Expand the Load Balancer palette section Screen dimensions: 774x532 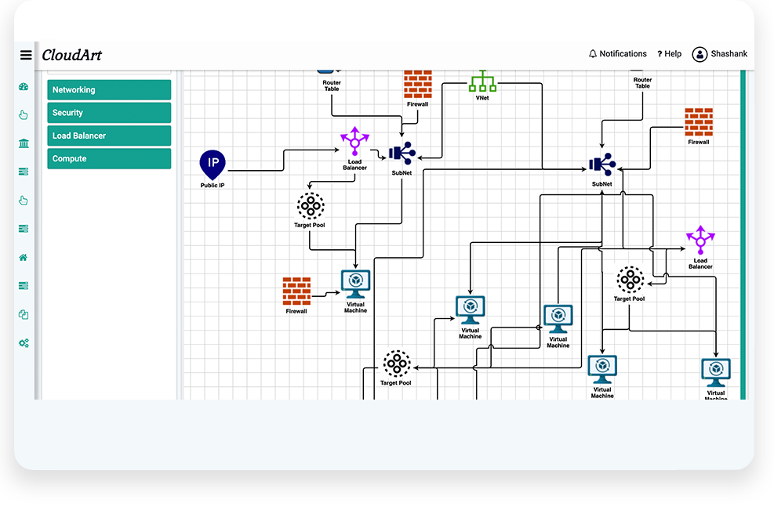(x=109, y=136)
